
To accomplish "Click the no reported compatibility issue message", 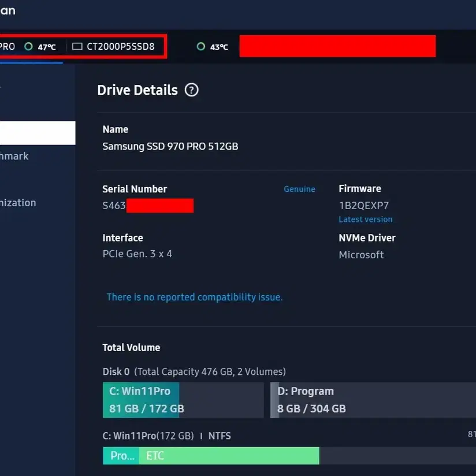I will coord(195,297).
